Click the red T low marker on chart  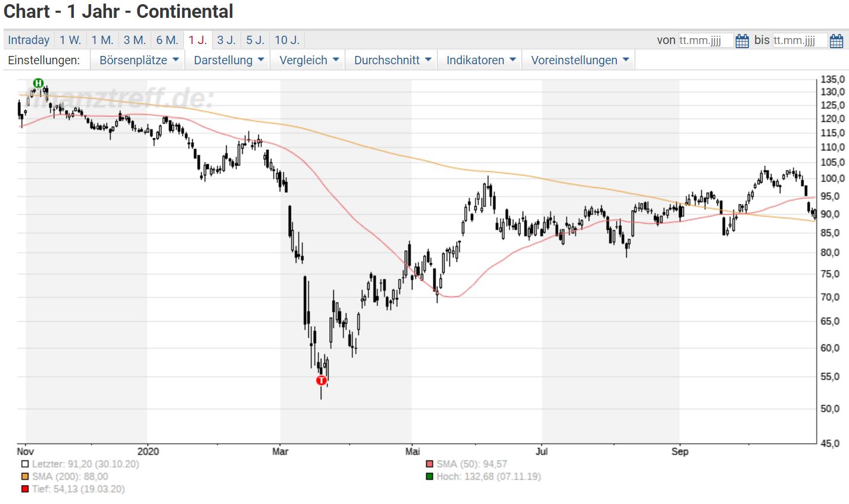pyautogui.click(x=322, y=380)
